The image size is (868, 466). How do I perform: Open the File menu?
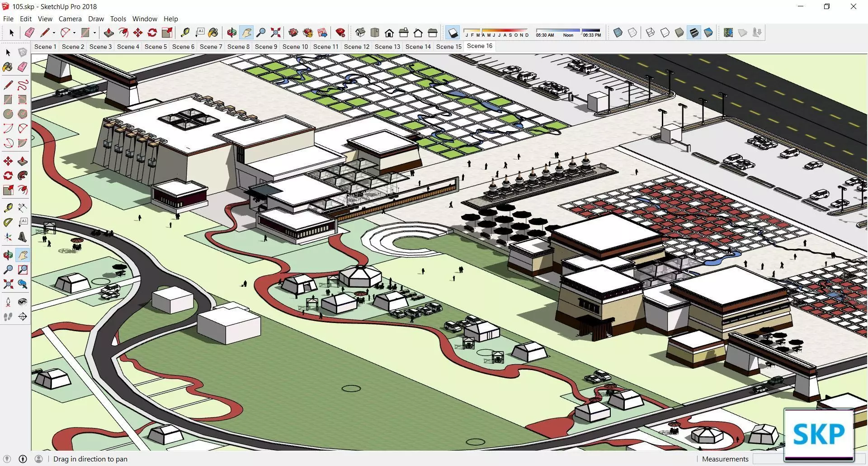(x=8, y=19)
